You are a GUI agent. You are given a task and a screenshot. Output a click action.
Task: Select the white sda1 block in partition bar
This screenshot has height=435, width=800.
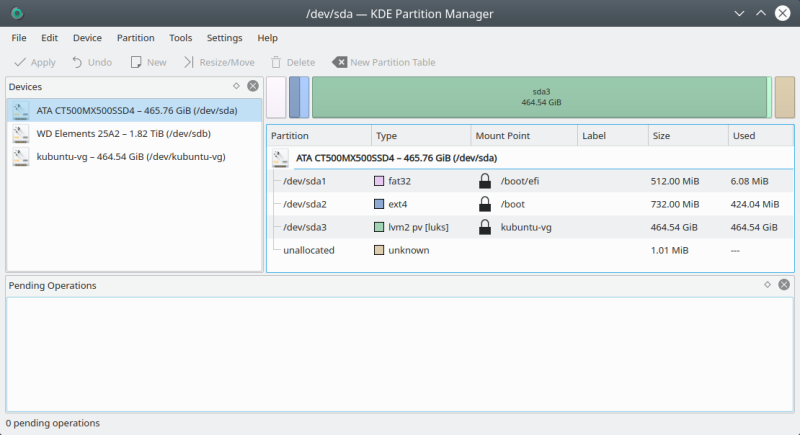click(x=276, y=97)
